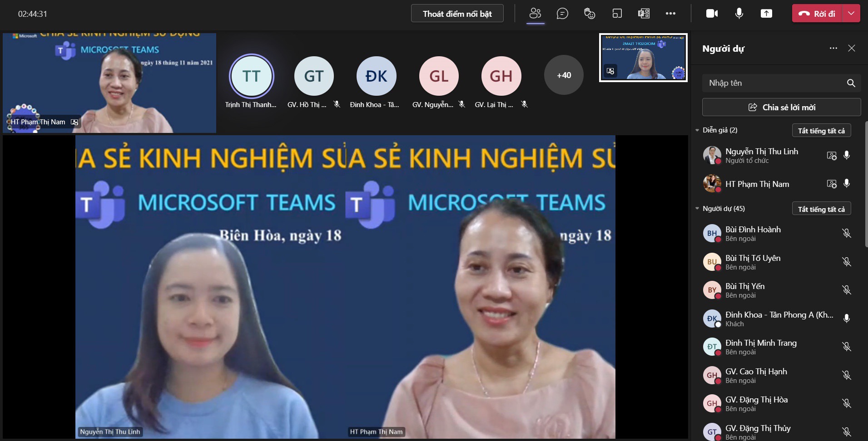This screenshot has width=868, height=441.
Task: Click the raise hand reactions icon
Action: [590, 14]
